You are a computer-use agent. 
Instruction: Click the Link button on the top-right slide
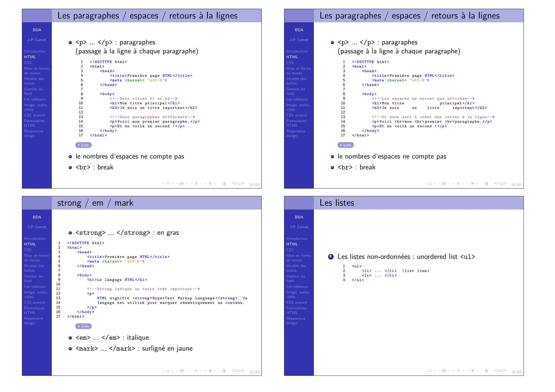pos(346,145)
